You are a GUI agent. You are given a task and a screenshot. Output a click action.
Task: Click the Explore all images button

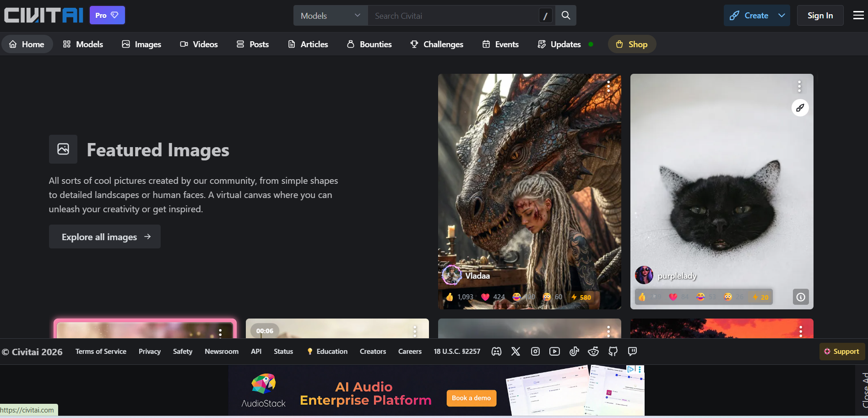click(x=105, y=237)
